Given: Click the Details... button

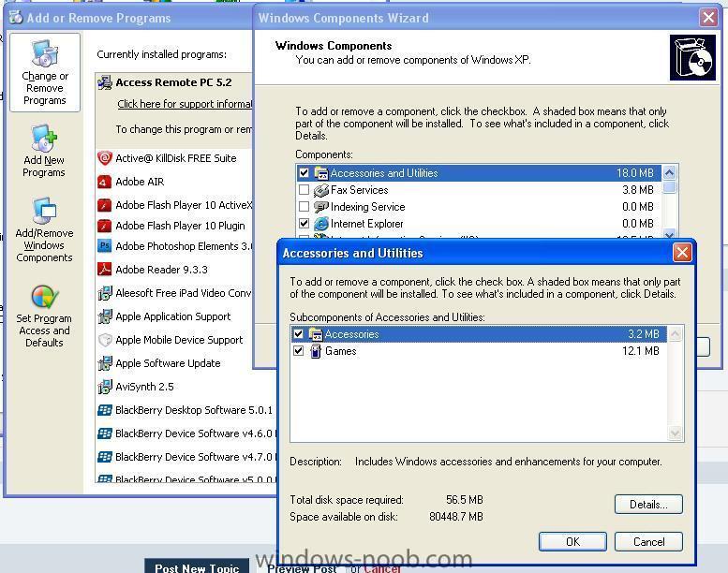Looking at the screenshot, I should point(648,505).
